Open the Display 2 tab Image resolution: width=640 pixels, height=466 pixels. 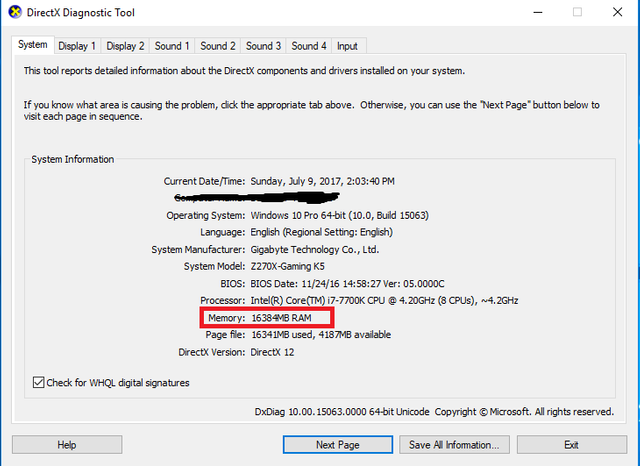(x=126, y=46)
